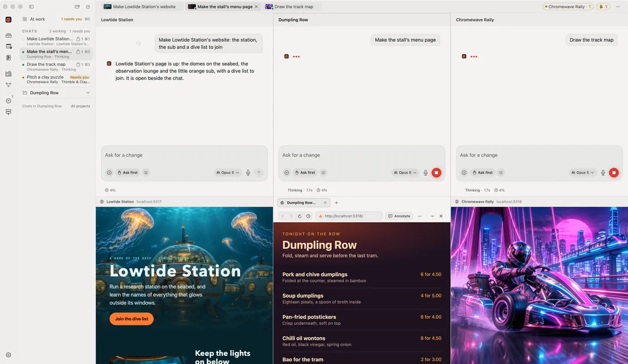The width and height of the screenshot is (628, 364).
Task: Click the localhost:5318 address bar
Action: click(x=348, y=216)
